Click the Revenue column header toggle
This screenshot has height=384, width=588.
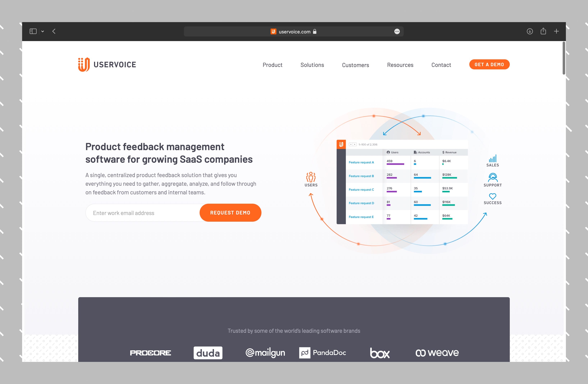pyautogui.click(x=450, y=153)
